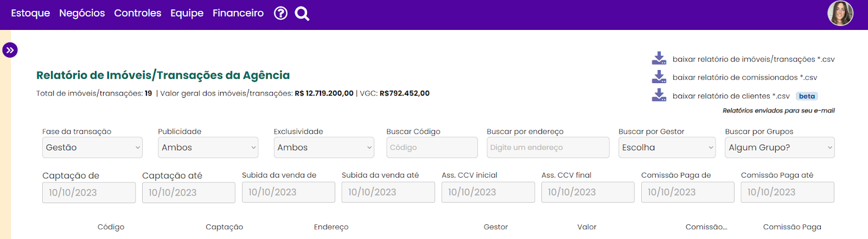Screen dimensions: 868x239
Task: Open the search magnifier icon
Action: tap(302, 14)
